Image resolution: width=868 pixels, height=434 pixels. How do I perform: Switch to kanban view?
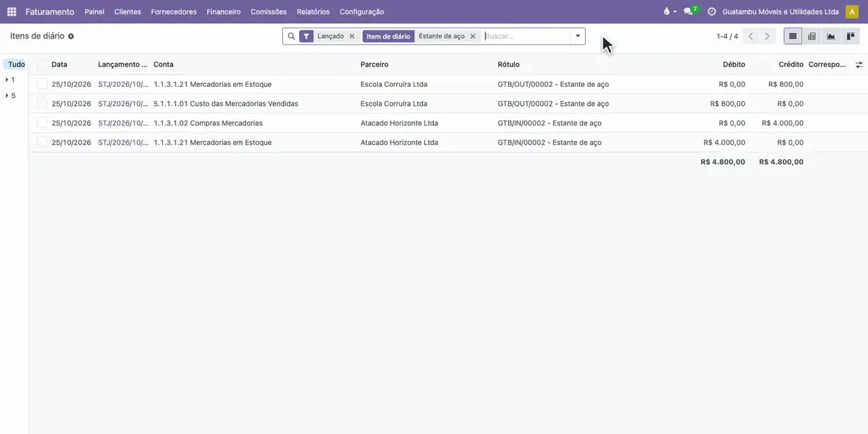pos(850,37)
